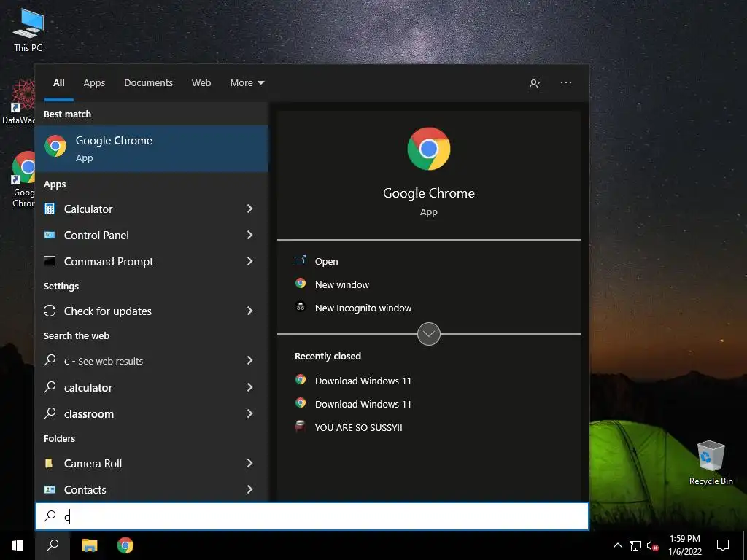Expand Control Panel result with its arrow

[249, 235]
